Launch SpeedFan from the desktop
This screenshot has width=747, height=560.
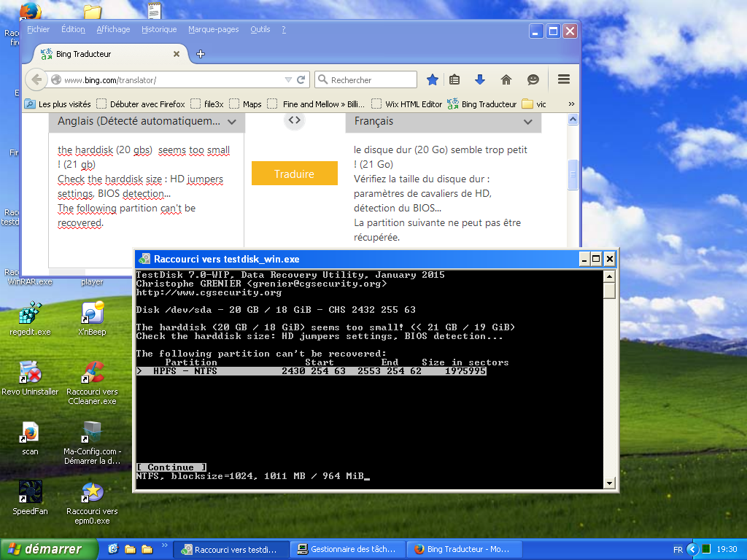coord(30,497)
